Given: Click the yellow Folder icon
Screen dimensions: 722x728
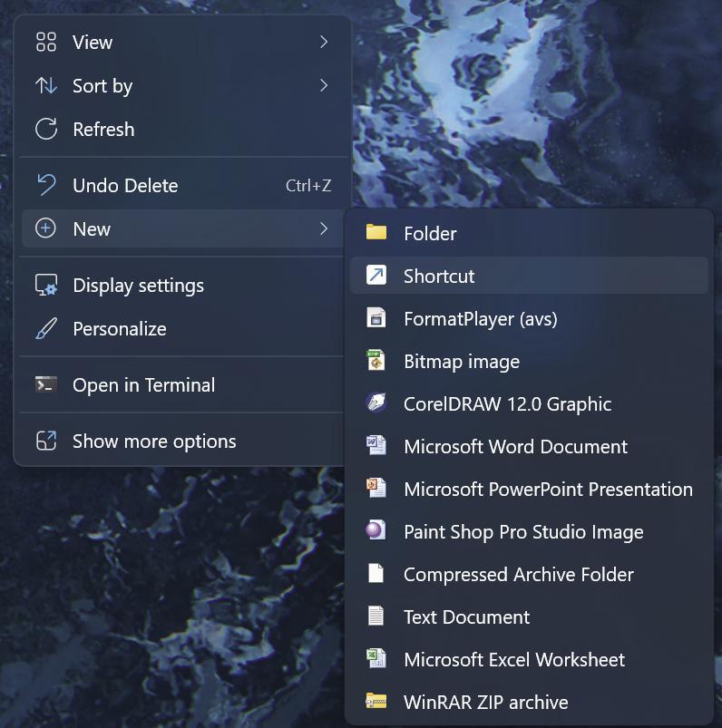Looking at the screenshot, I should 376,232.
